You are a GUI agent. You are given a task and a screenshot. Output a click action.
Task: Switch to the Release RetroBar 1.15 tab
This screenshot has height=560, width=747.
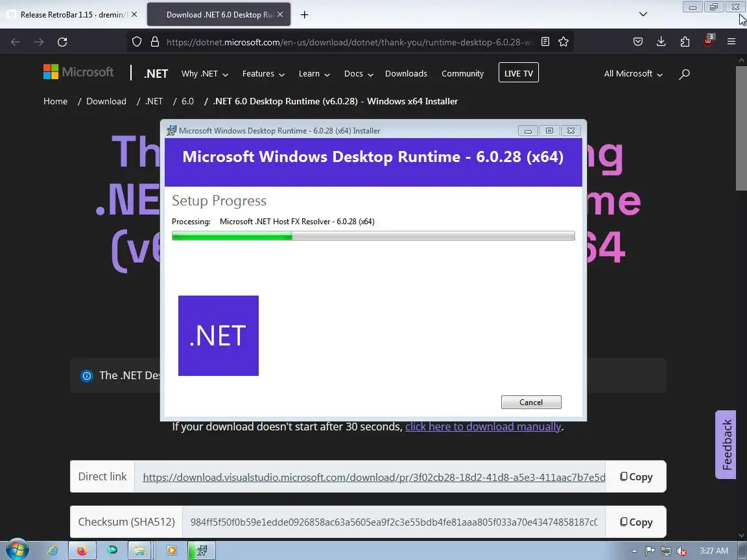[x=71, y=15]
